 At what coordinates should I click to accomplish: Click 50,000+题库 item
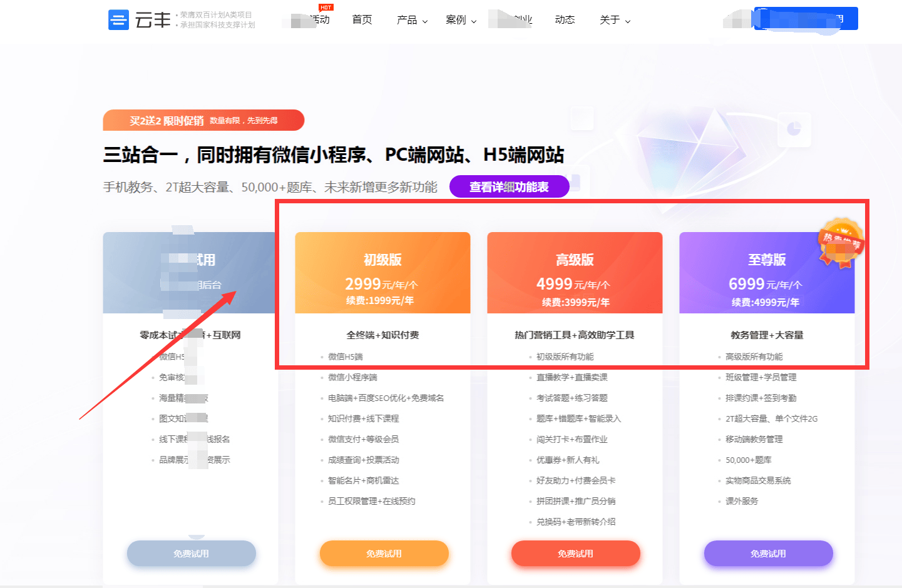click(748, 460)
